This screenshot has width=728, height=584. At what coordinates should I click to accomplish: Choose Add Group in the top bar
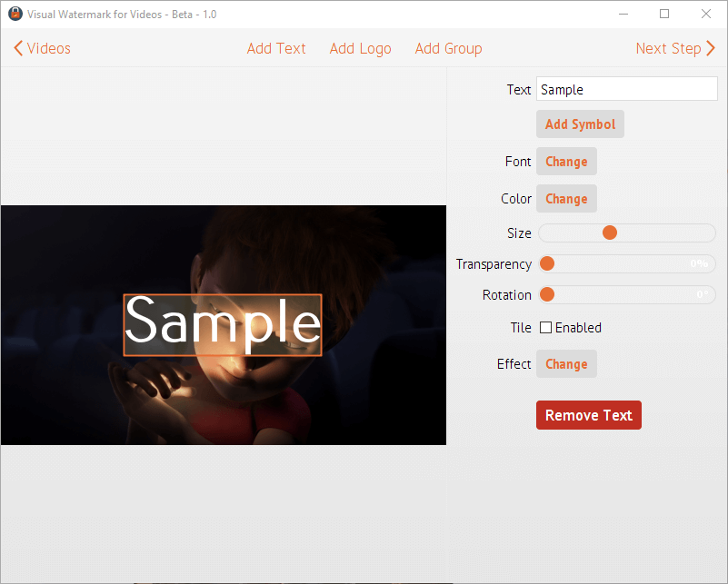click(x=448, y=49)
